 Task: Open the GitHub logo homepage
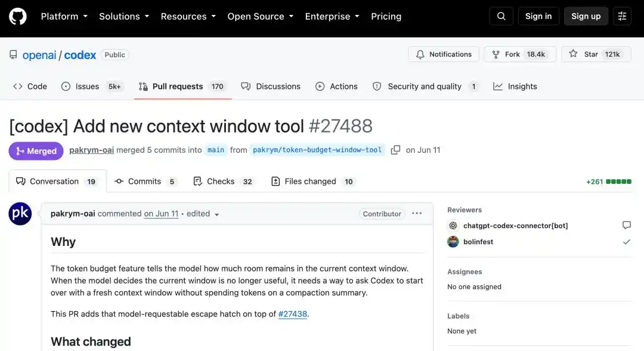18,17
